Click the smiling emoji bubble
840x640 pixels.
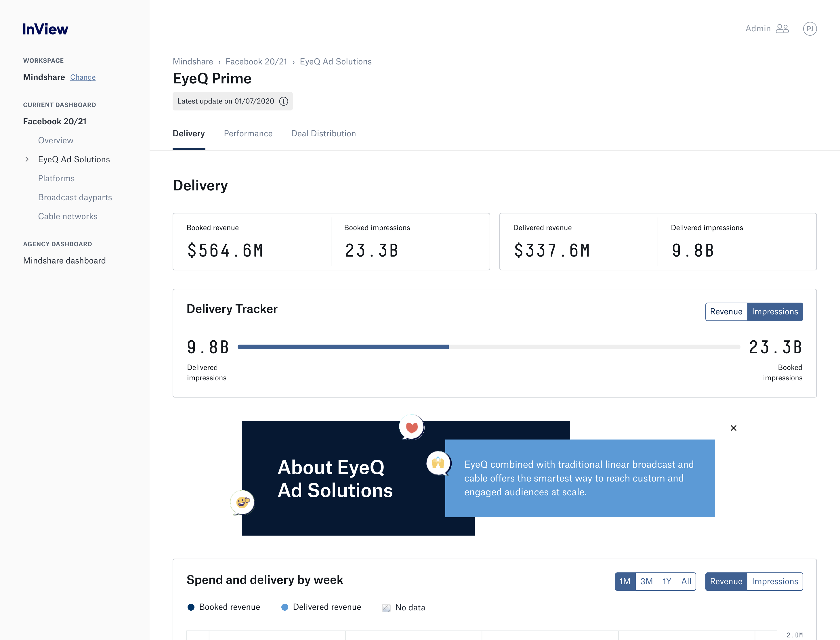click(242, 503)
